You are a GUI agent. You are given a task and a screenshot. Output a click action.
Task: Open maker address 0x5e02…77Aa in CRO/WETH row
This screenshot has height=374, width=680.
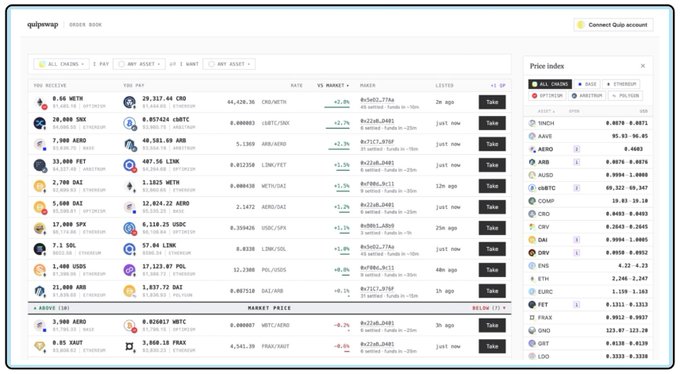coord(377,99)
